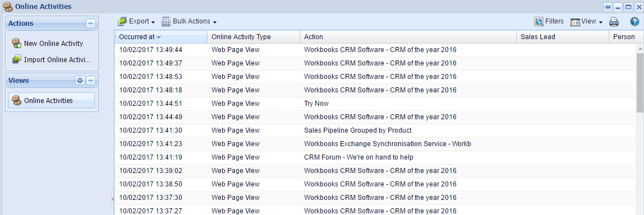Click Web Page View in 13:41:19 row
Image resolution: width=644 pixels, height=215 pixels.
pos(236,157)
